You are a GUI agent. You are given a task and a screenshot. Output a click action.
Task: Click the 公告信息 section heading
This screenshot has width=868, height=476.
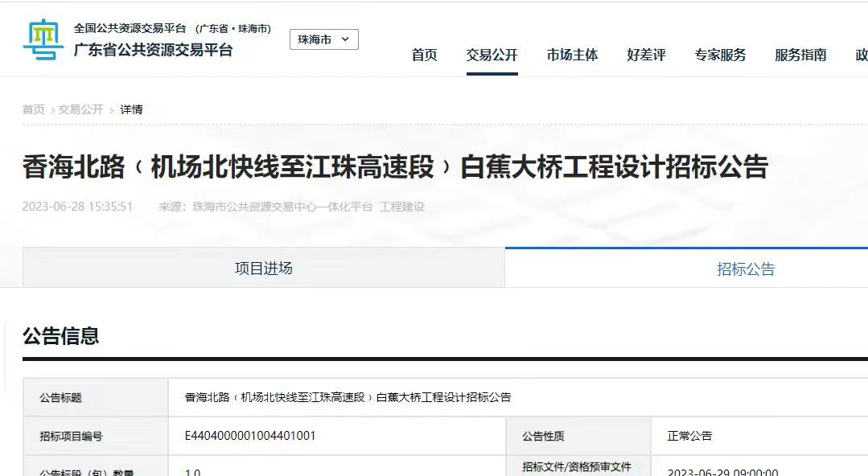tap(61, 336)
